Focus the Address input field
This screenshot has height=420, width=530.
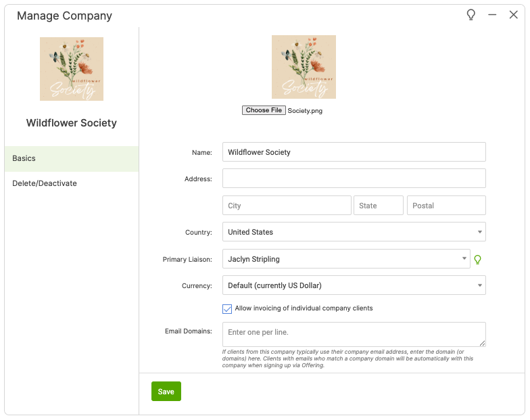pyautogui.click(x=354, y=179)
